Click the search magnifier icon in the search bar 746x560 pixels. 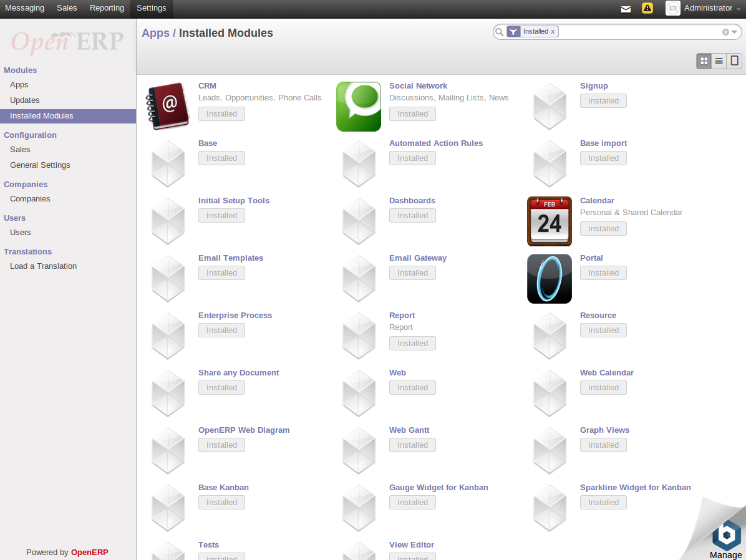(499, 31)
